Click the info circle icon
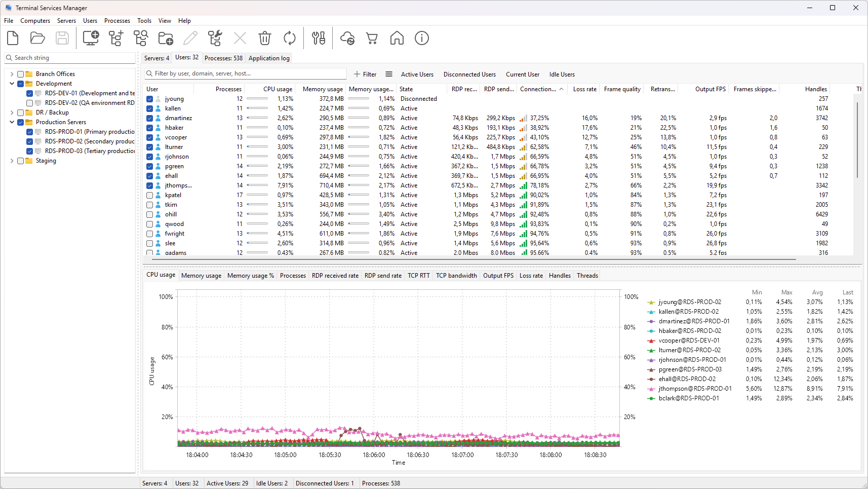Screen dimensions: 868x489 click(421, 38)
